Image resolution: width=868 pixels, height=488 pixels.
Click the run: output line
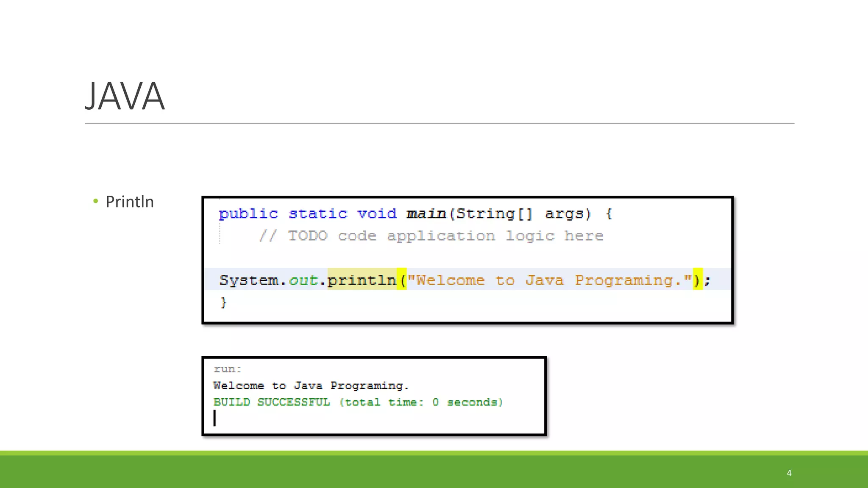pyautogui.click(x=228, y=369)
